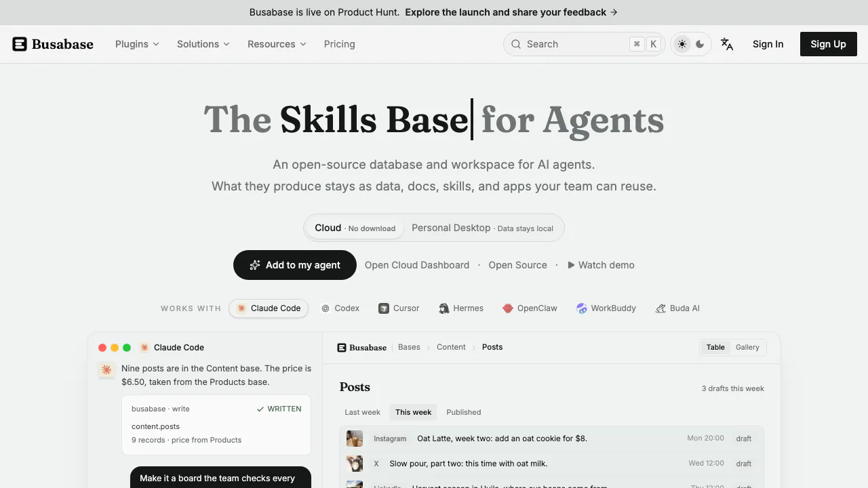
Task: Focus the Search input field
Action: (x=584, y=44)
